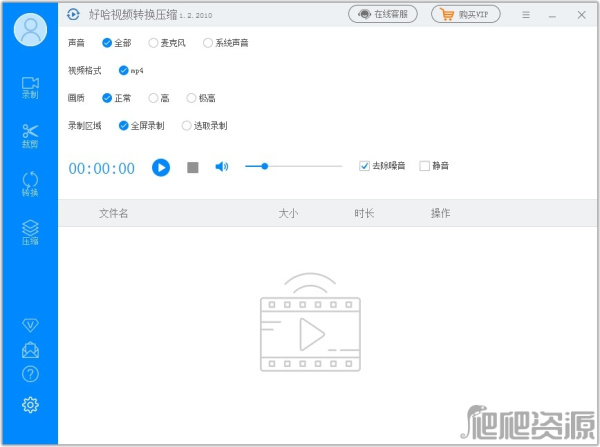
Task: Switch to the 录制 recording tab
Action: pyautogui.click(x=30, y=88)
